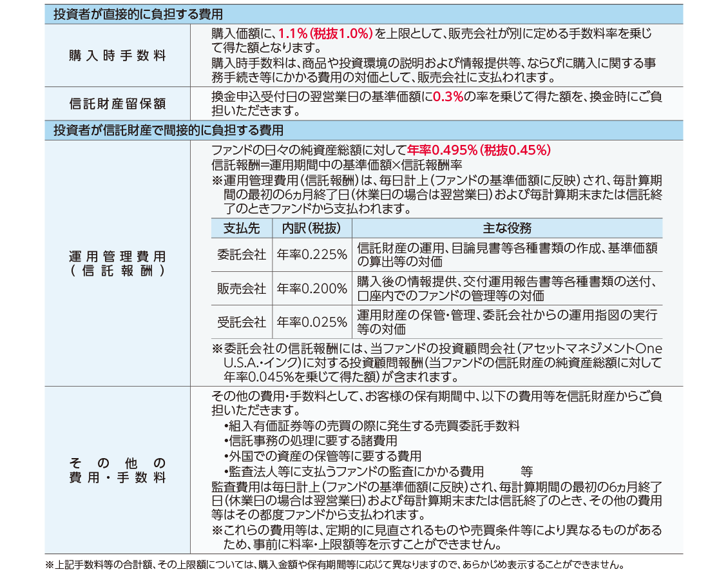Click the 信託財産留保額 row label

[x=117, y=104]
